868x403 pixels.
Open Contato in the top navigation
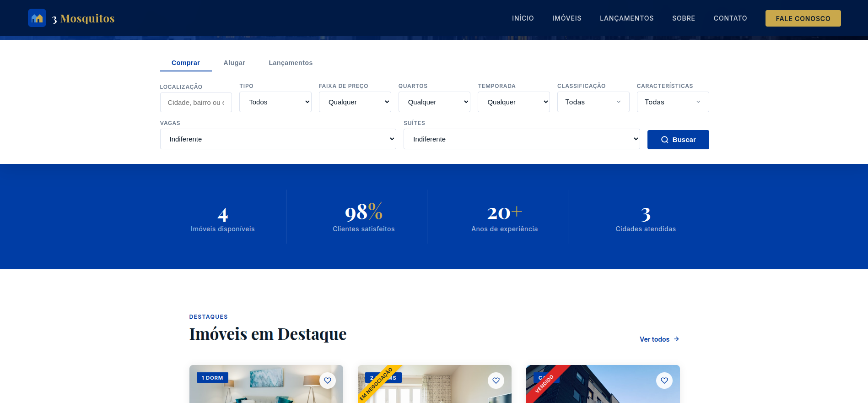[730, 18]
